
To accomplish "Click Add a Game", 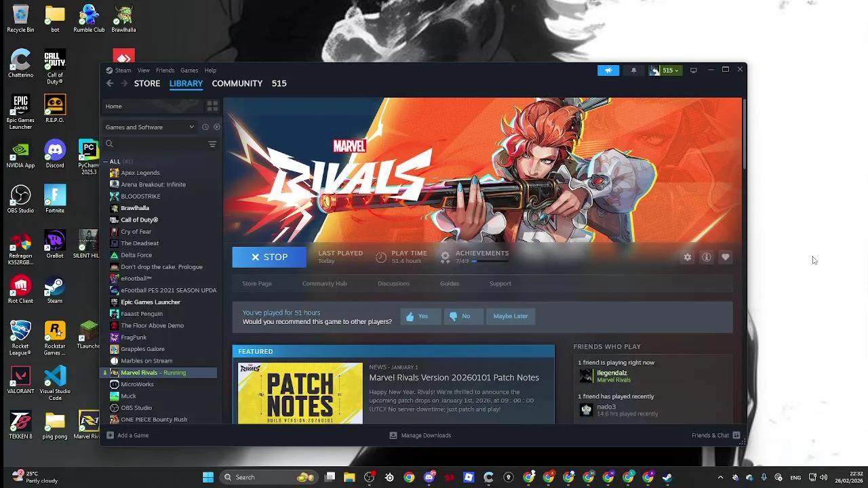I will click(127, 436).
